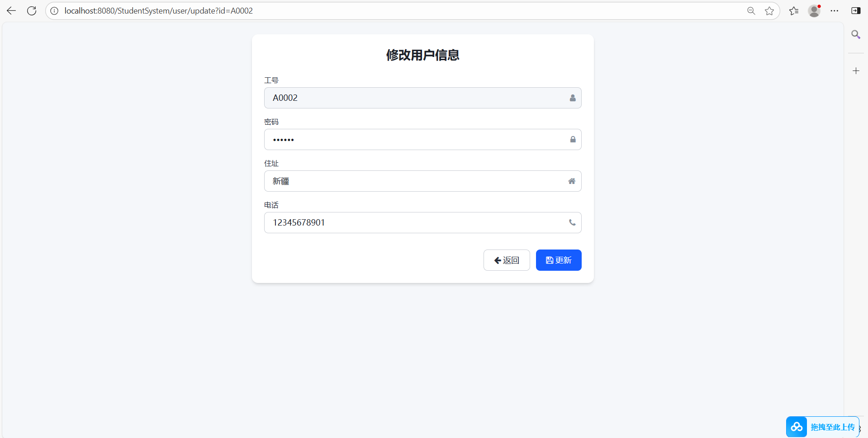
Task: Click the zoom out icon in the address bar
Action: pyautogui.click(x=751, y=10)
